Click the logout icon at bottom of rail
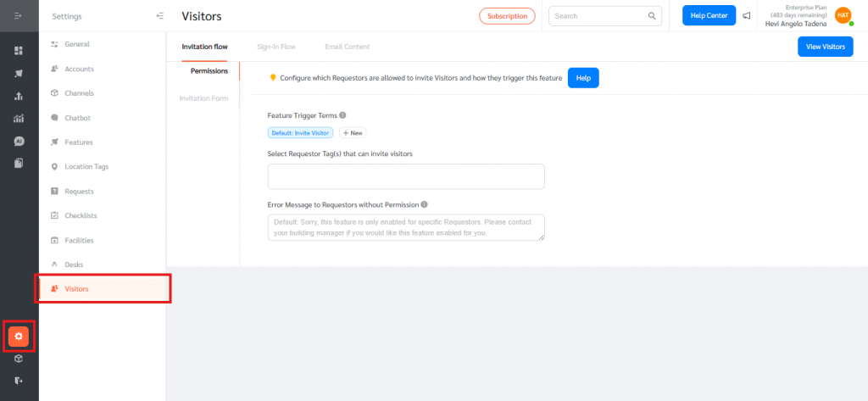The image size is (868, 401). [19, 381]
